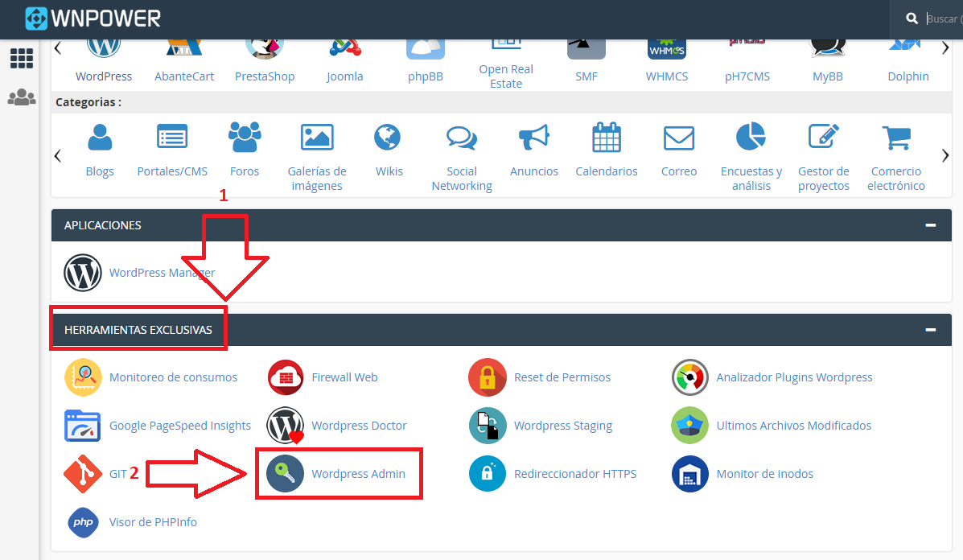Open the Firewall Web text link

344,377
